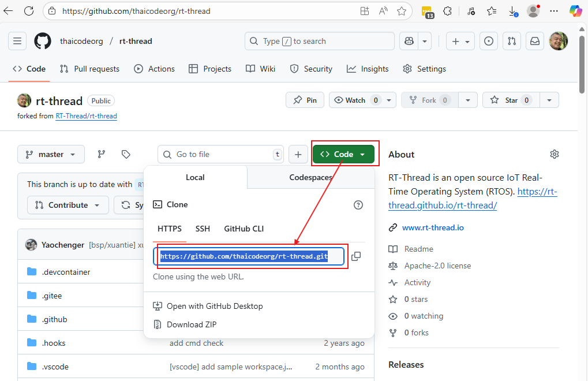Viewport: 588px width, 381px height.
Task: Open the Contribute dropdown
Action: coord(68,204)
